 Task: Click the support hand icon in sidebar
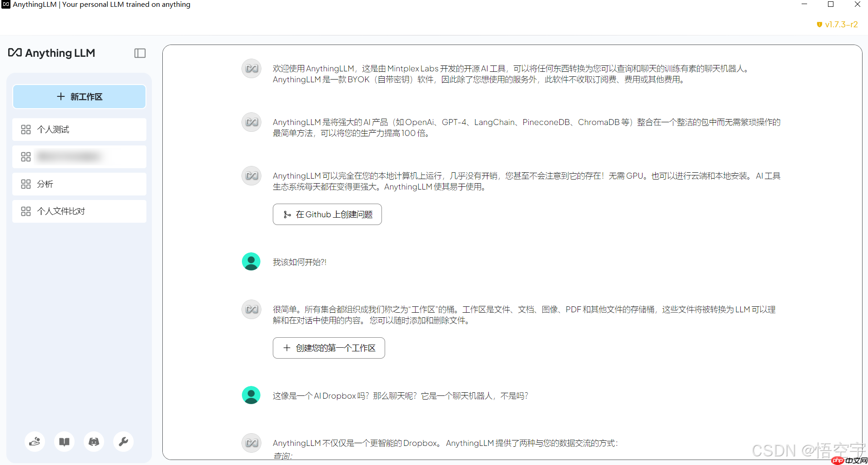coord(35,441)
